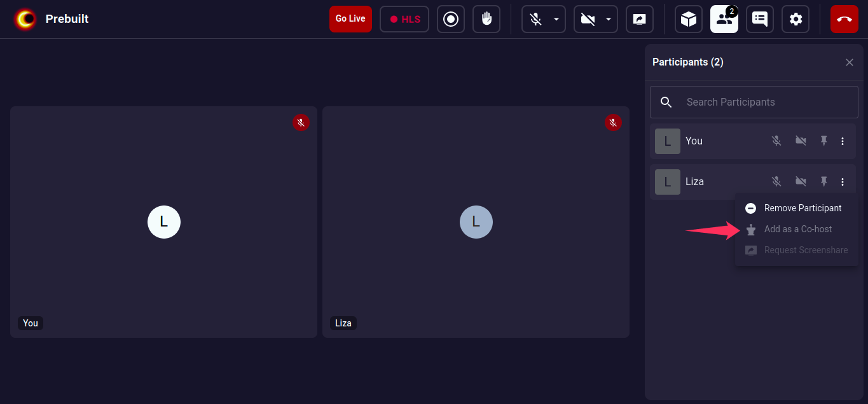Focus the Search Participants field
This screenshot has width=868, height=404.
click(754, 102)
